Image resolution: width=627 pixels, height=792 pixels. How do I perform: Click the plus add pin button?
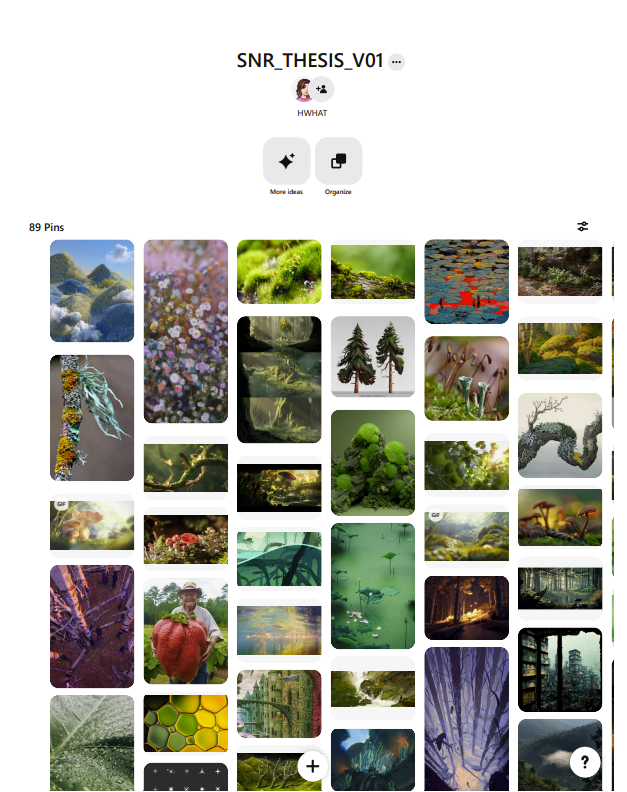312,766
